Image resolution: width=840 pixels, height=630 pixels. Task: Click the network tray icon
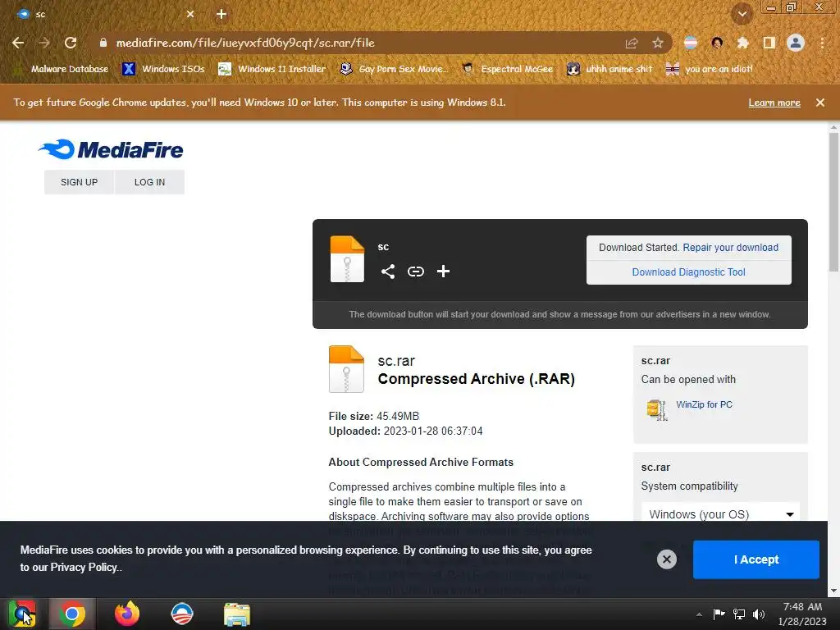pos(739,614)
